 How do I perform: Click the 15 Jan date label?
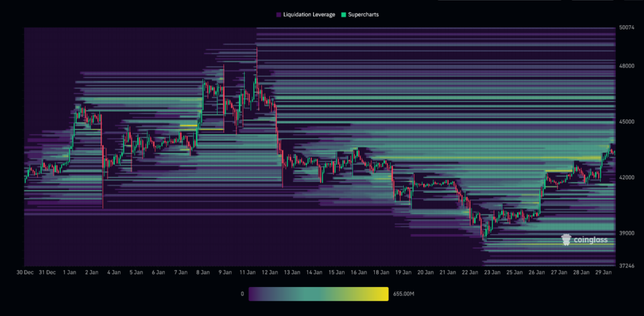[x=336, y=272]
